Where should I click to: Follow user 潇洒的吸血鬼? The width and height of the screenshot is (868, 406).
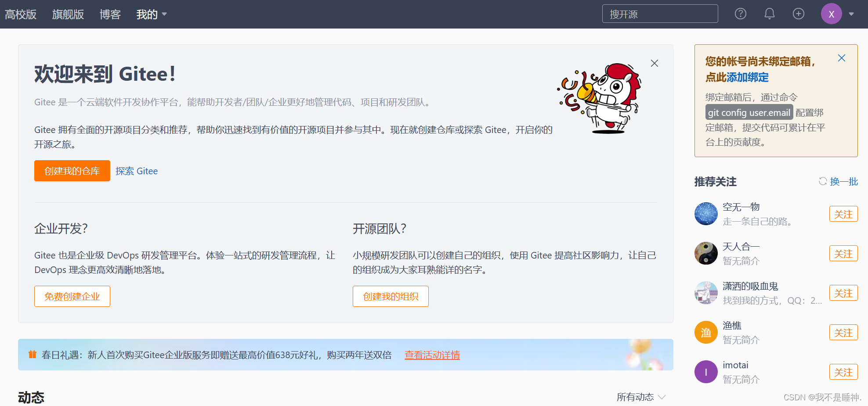[x=843, y=293]
